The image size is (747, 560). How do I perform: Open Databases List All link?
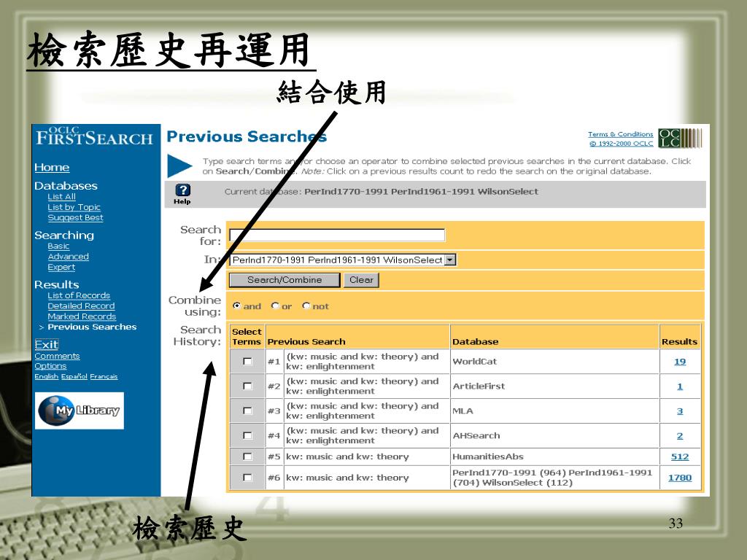(x=61, y=197)
